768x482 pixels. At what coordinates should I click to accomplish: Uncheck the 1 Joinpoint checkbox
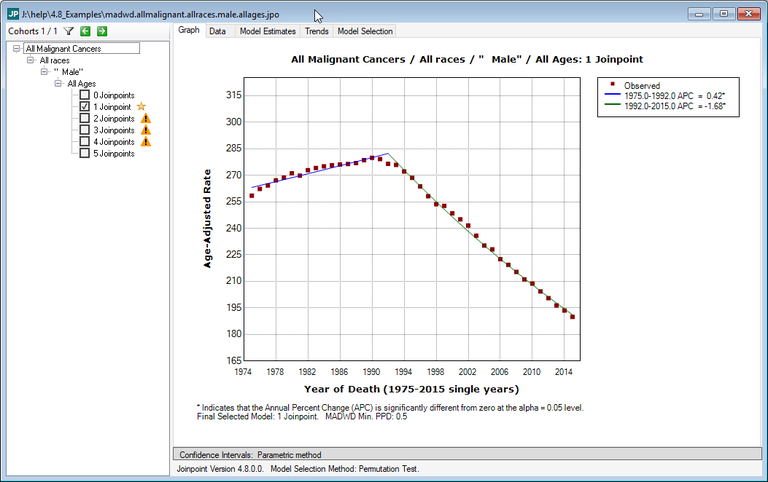click(85, 107)
